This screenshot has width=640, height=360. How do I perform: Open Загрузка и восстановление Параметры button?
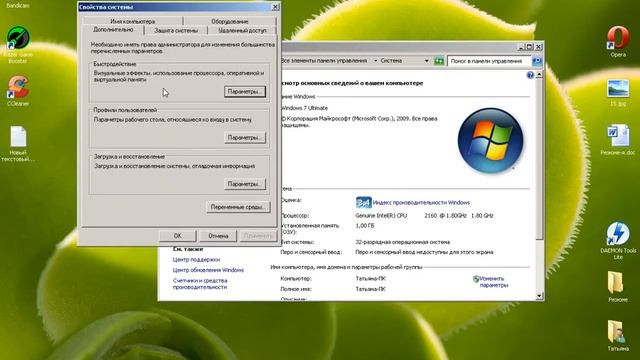pyautogui.click(x=244, y=184)
